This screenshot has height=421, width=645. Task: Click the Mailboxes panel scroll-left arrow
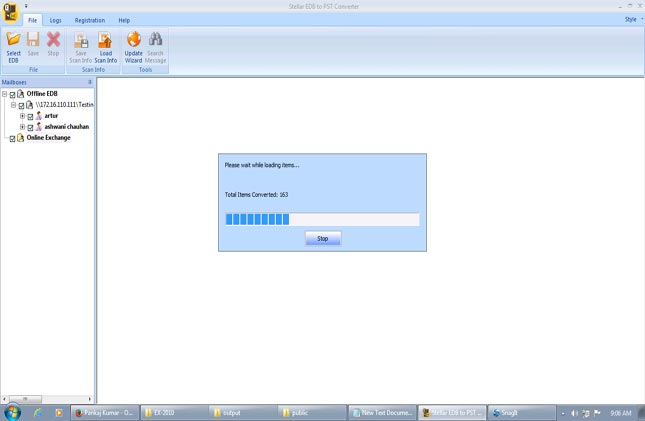[x=5, y=399]
